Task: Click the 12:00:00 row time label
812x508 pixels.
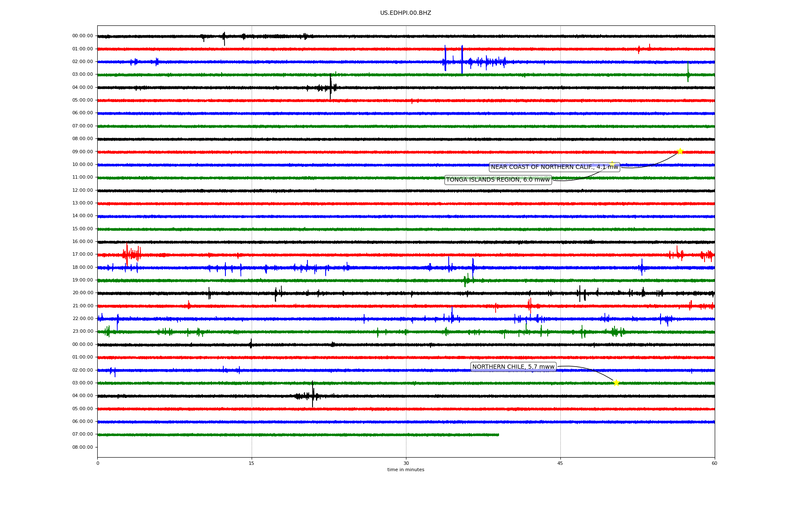Action: click(82, 190)
